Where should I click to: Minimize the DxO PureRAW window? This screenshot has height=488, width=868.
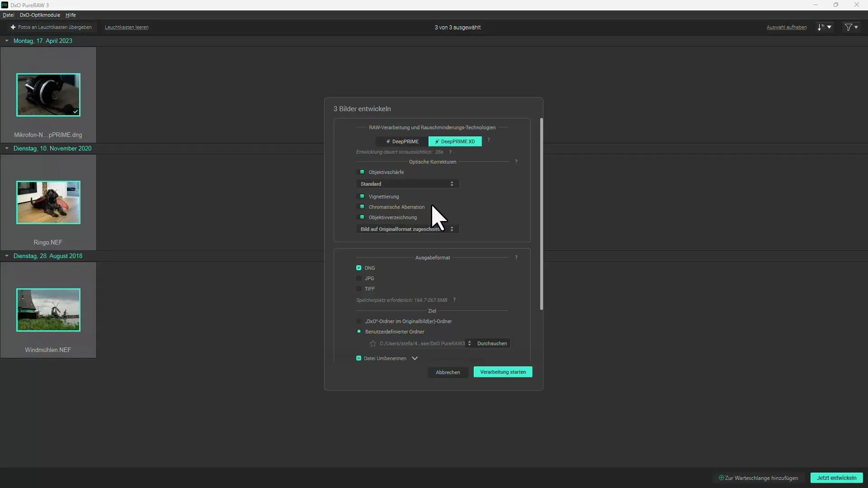[816, 5]
